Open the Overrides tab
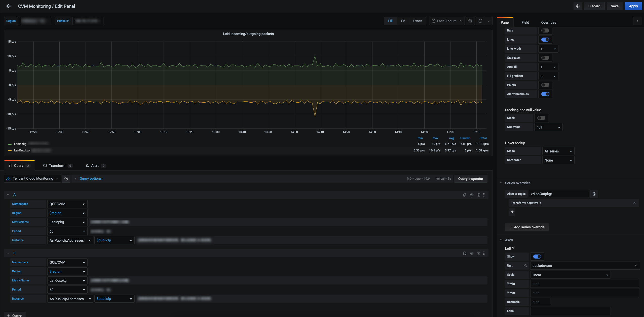 (548, 22)
